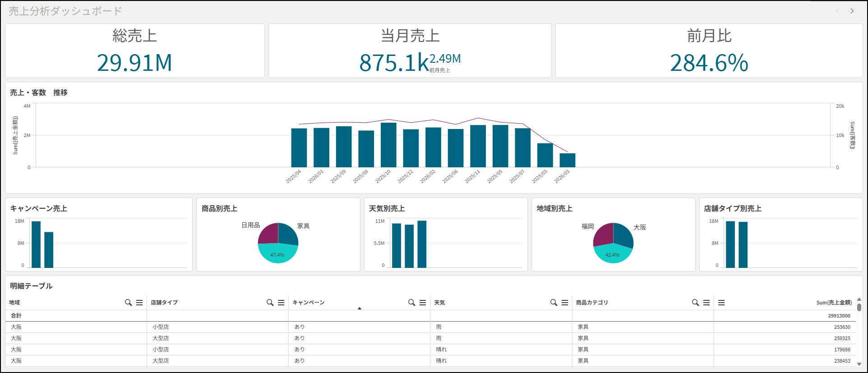Image resolution: width=868 pixels, height=373 pixels.
Task: Open hamburger menu of Sum(売上金額) column
Action: click(721, 303)
